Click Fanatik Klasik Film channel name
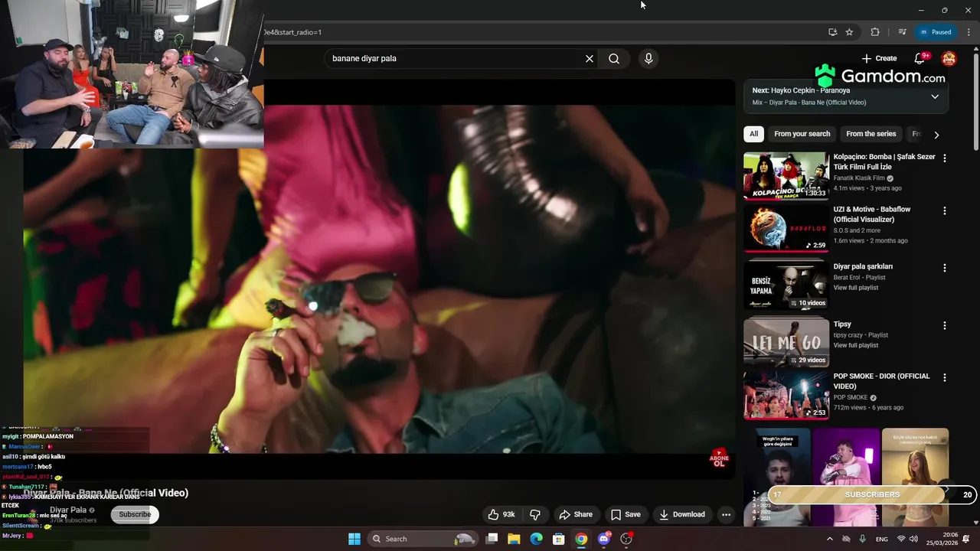The width and height of the screenshot is (980, 551). (858, 178)
